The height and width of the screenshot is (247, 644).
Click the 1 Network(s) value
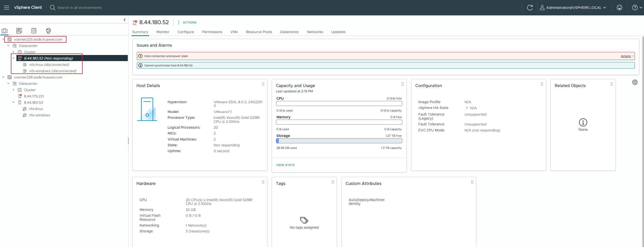tap(196, 225)
